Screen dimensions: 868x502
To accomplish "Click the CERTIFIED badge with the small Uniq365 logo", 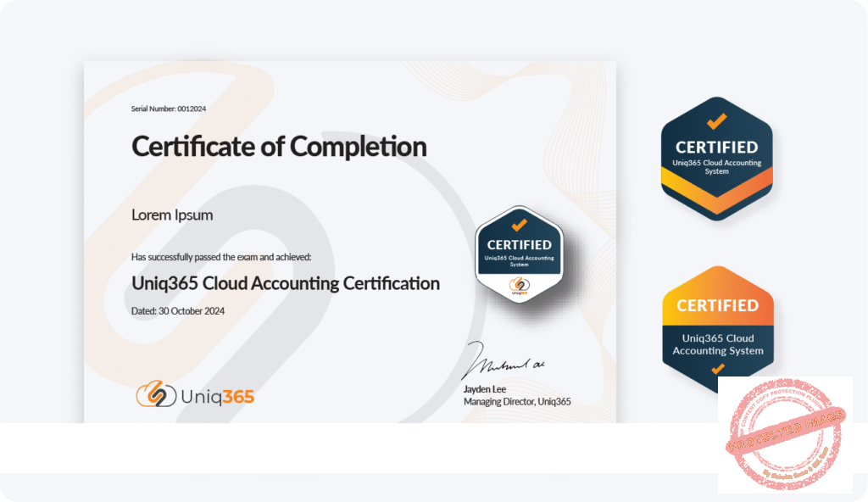I will pyautogui.click(x=520, y=254).
